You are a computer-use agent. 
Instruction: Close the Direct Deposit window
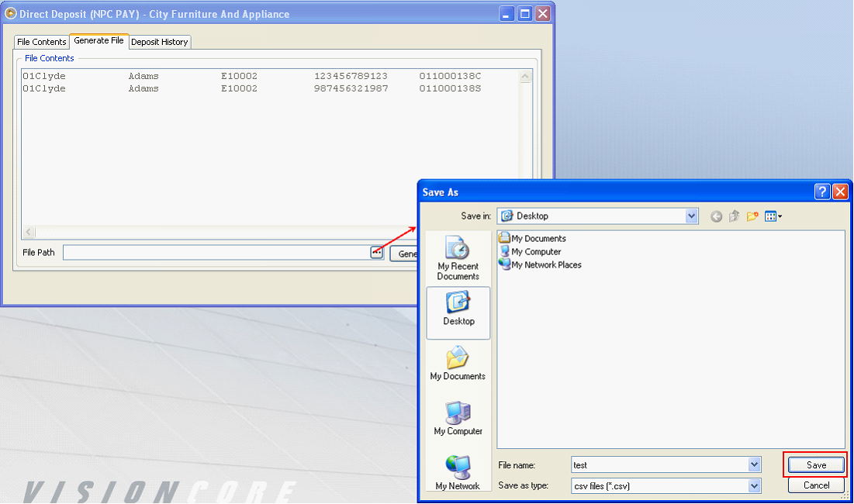[542, 14]
